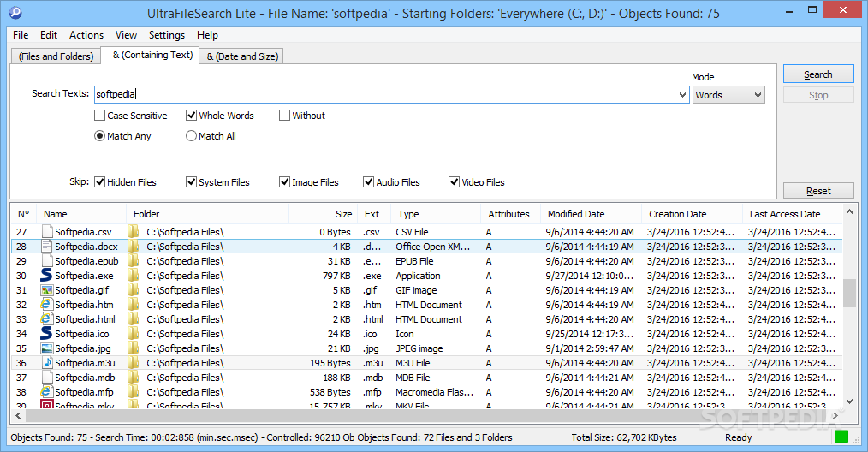Click the Ext column header
The height and width of the screenshot is (452, 868).
[x=374, y=214]
